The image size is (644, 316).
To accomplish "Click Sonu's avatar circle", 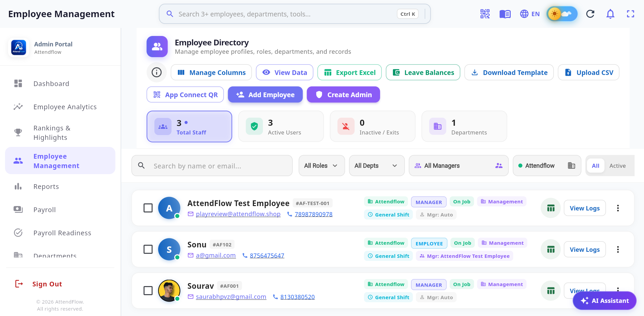I will pos(169,249).
